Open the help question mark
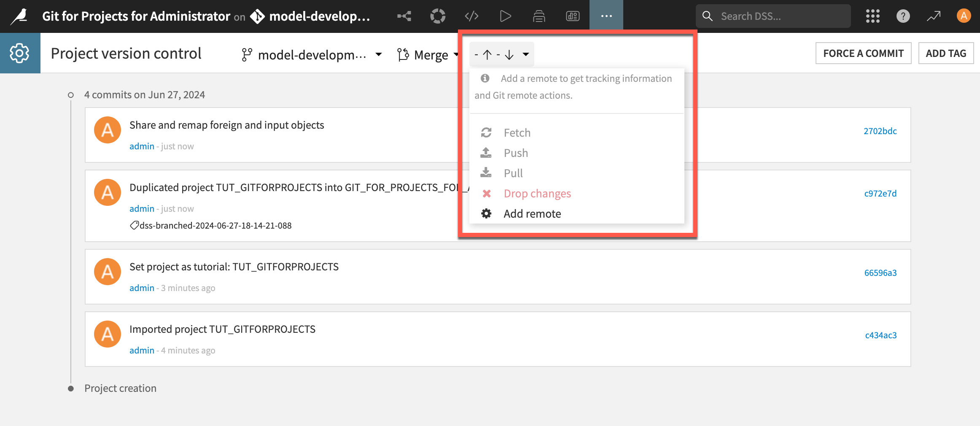 point(903,16)
